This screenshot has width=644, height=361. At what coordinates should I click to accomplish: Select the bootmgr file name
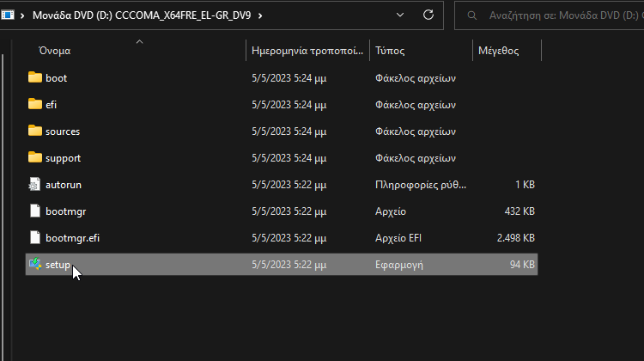(x=66, y=211)
